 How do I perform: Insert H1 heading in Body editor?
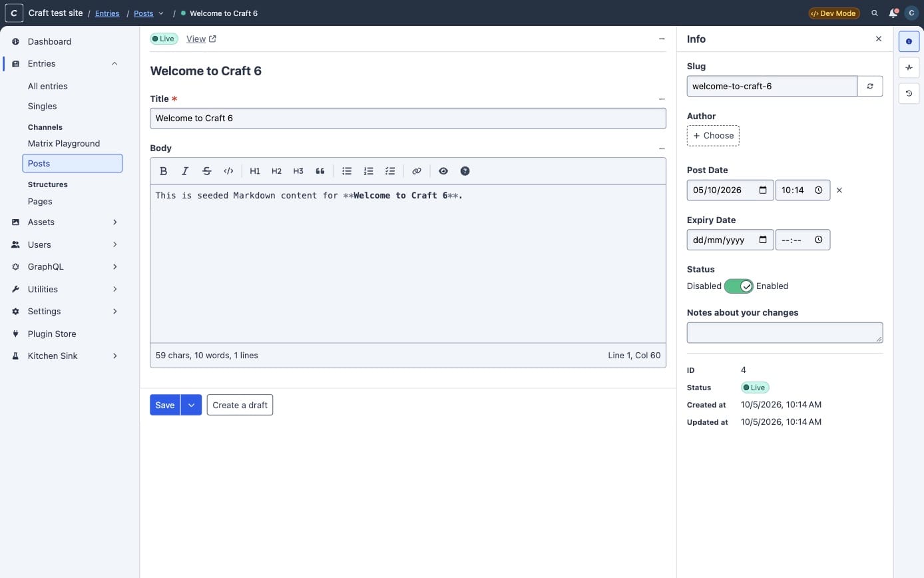255,171
